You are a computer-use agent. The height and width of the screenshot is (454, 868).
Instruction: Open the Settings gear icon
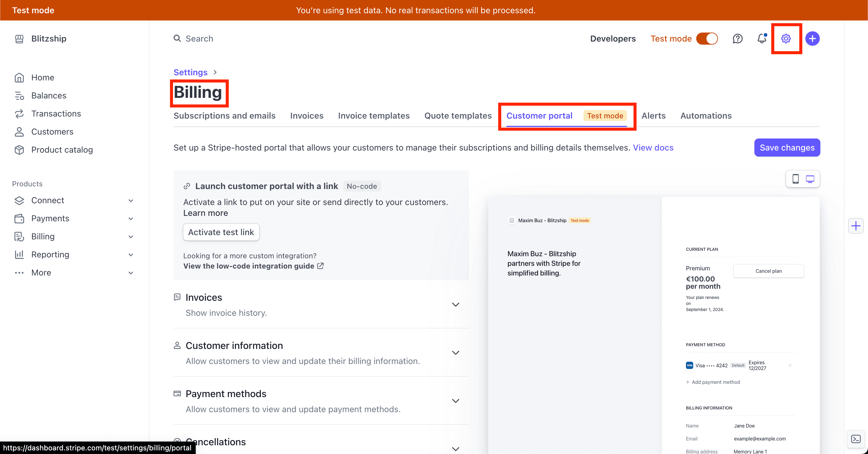coord(786,38)
